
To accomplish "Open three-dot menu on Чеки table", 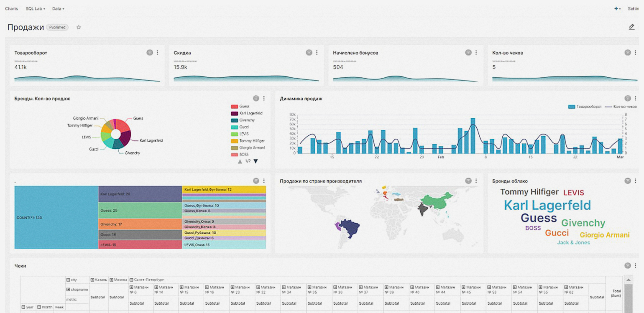I will [636, 266].
